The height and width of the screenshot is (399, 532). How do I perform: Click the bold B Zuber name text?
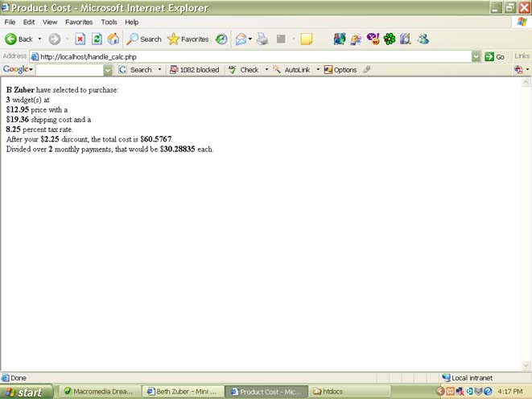coord(20,90)
